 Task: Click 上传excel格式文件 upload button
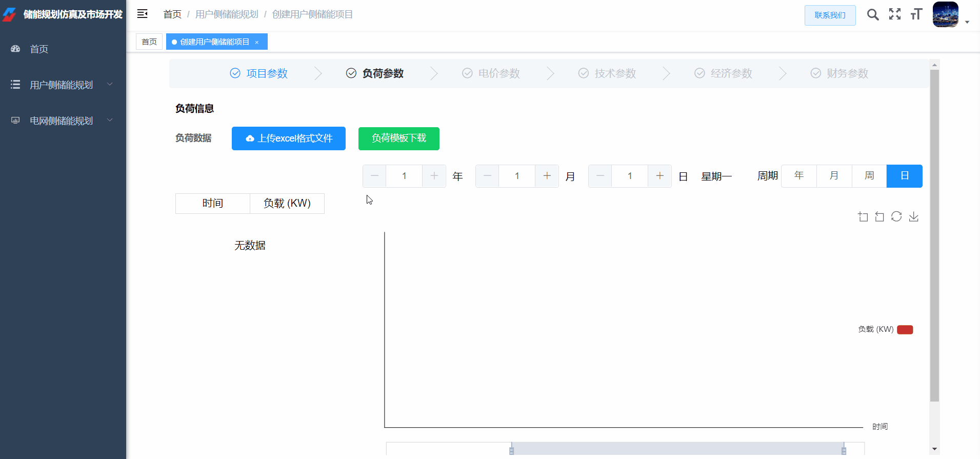coord(289,138)
